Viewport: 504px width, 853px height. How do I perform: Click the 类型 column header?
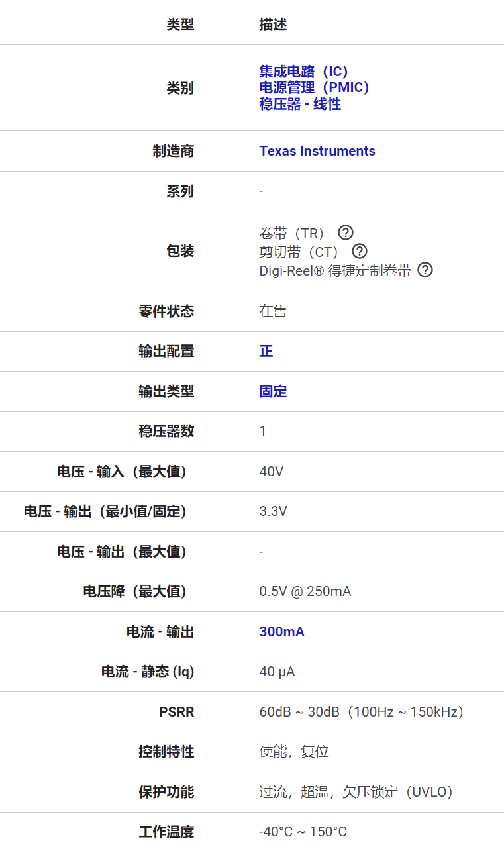180,25
